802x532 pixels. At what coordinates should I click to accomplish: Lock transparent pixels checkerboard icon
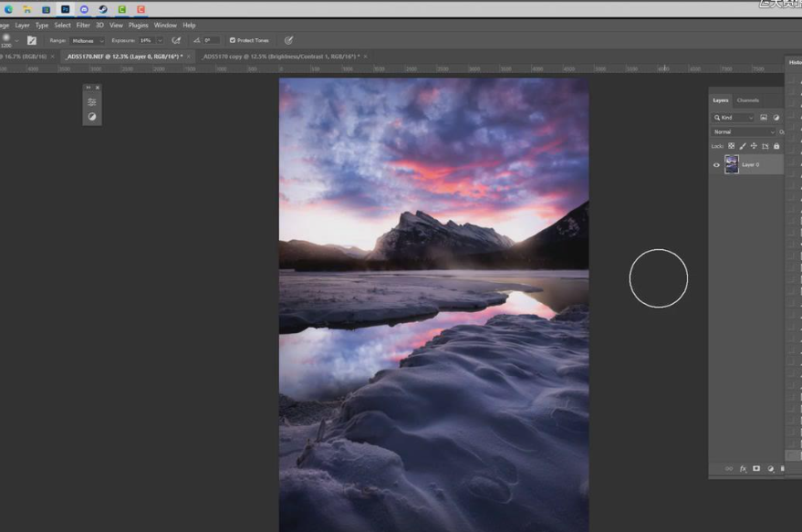pyautogui.click(x=732, y=146)
